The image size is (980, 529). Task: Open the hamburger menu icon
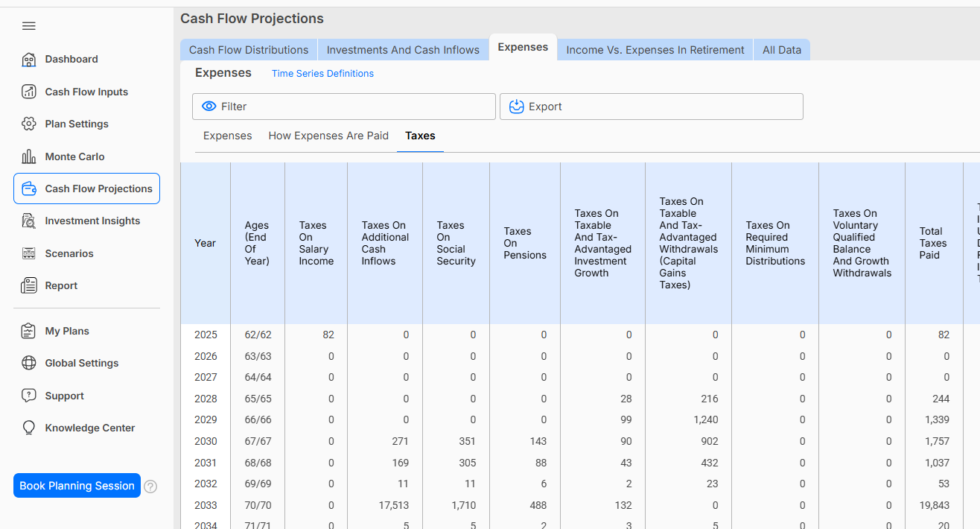[x=29, y=26]
